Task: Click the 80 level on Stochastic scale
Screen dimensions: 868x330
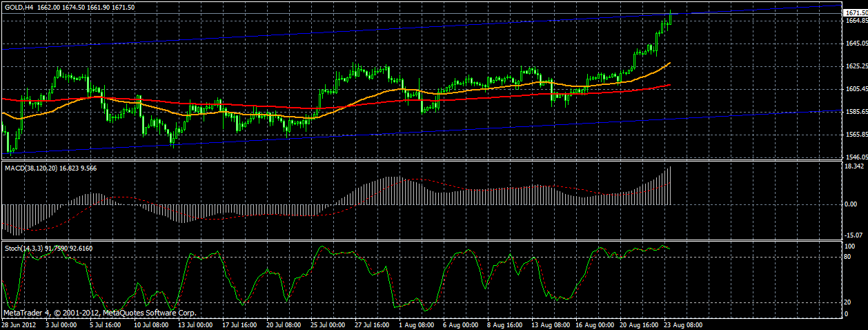Action: tap(849, 257)
